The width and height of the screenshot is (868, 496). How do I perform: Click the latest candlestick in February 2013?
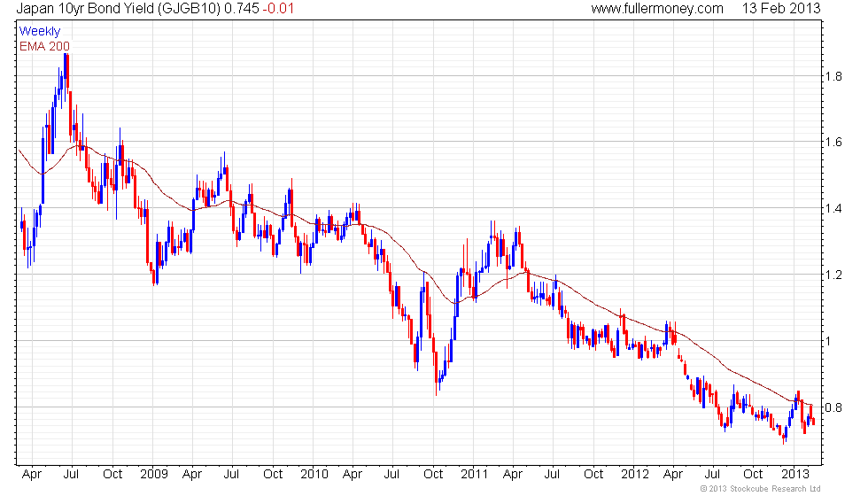pos(813,422)
